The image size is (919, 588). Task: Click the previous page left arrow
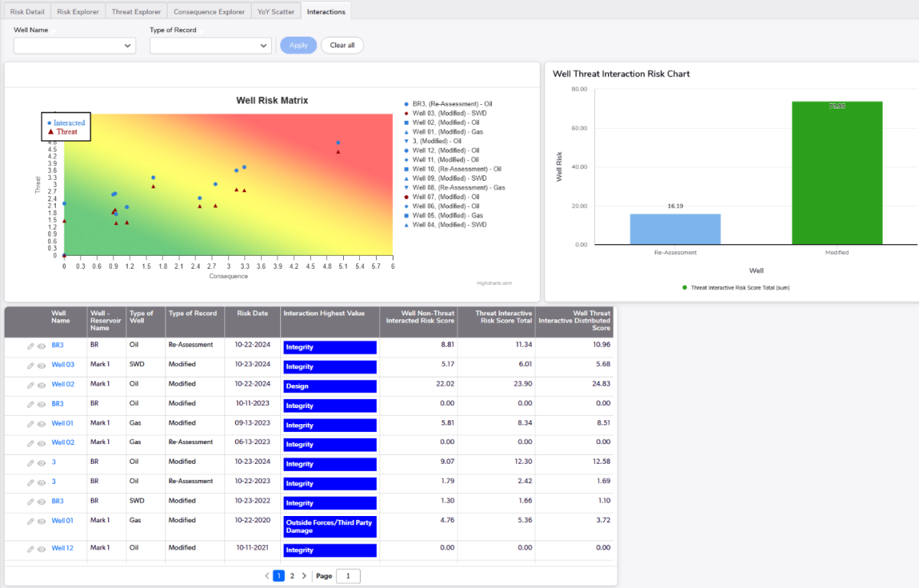click(x=267, y=576)
